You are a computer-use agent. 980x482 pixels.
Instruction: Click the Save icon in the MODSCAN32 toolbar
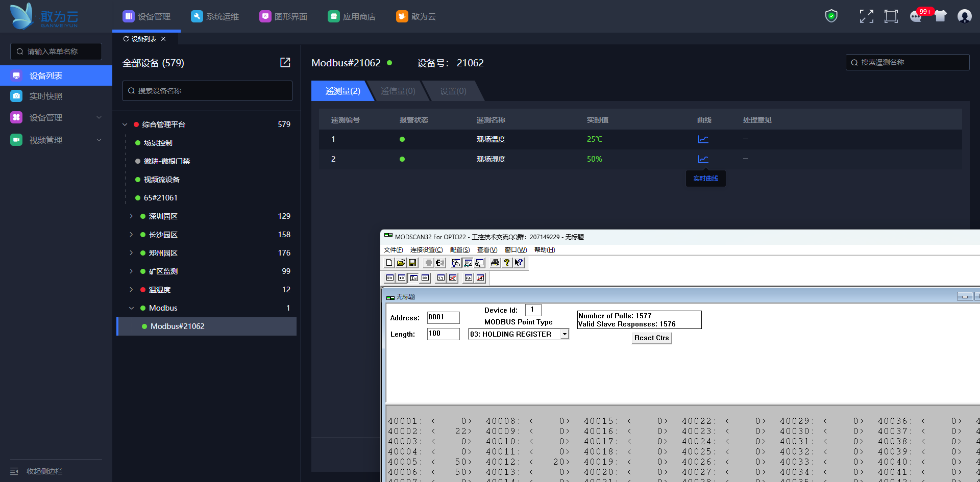[x=412, y=263]
